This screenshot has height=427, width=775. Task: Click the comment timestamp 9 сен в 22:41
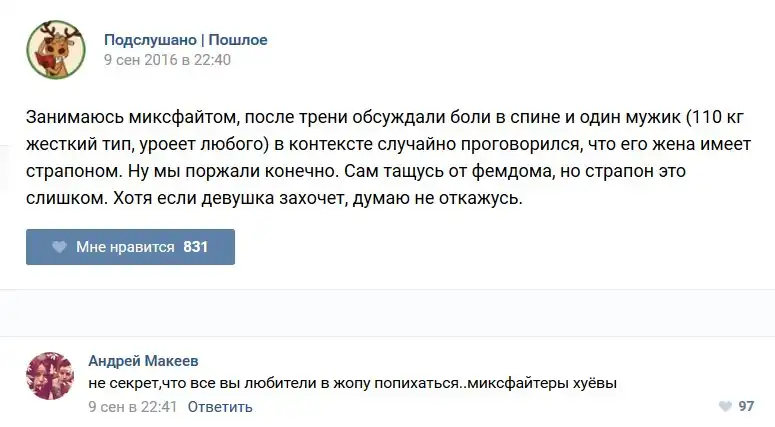coord(132,407)
